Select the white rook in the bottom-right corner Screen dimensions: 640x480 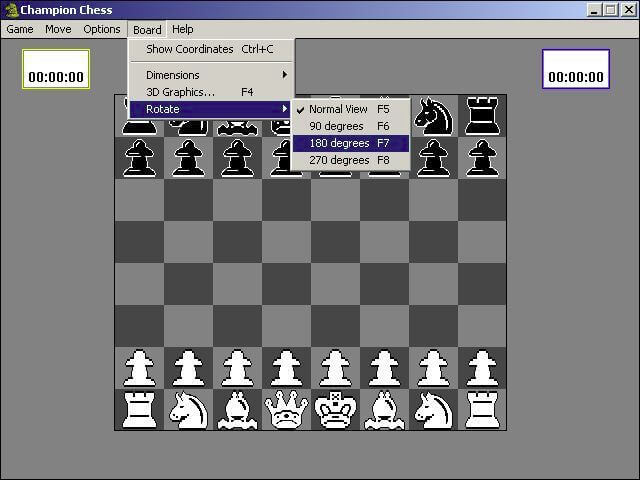coord(482,409)
